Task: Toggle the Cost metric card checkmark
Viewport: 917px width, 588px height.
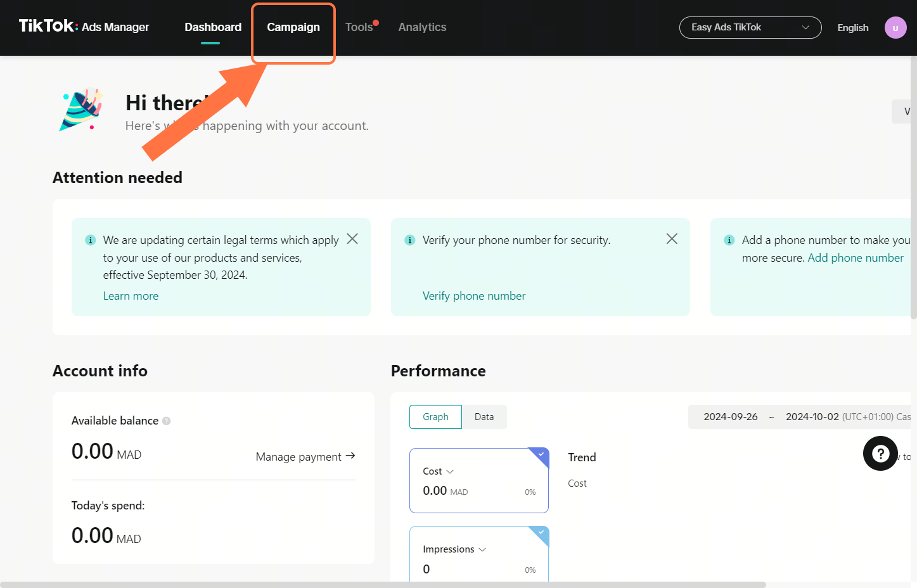Action: coord(541,455)
